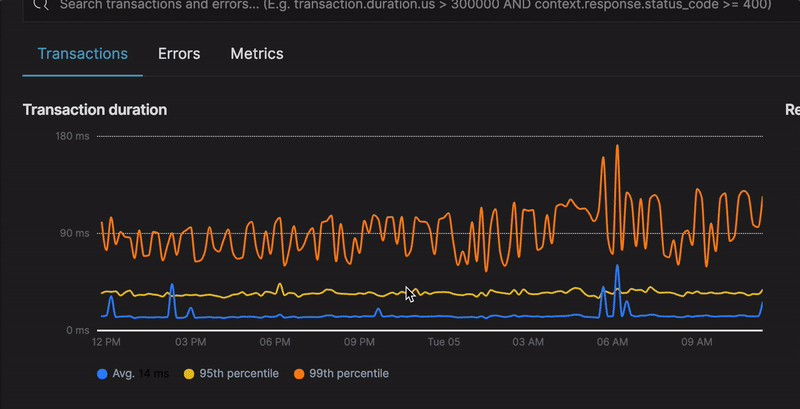Click the Transaction duration chart title

(x=95, y=109)
